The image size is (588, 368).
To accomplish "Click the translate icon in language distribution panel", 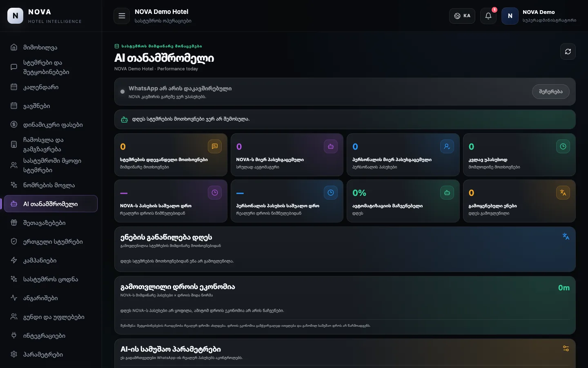I will pyautogui.click(x=566, y=236).
